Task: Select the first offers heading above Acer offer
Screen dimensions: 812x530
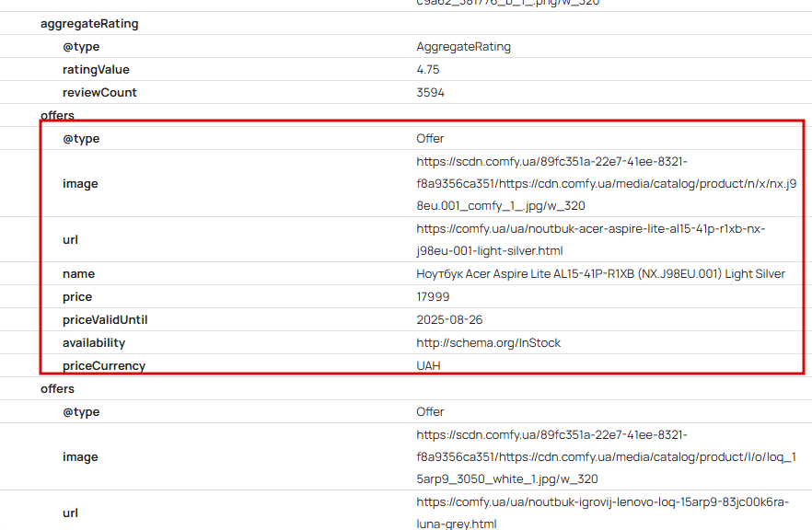Action: (57, 115)
